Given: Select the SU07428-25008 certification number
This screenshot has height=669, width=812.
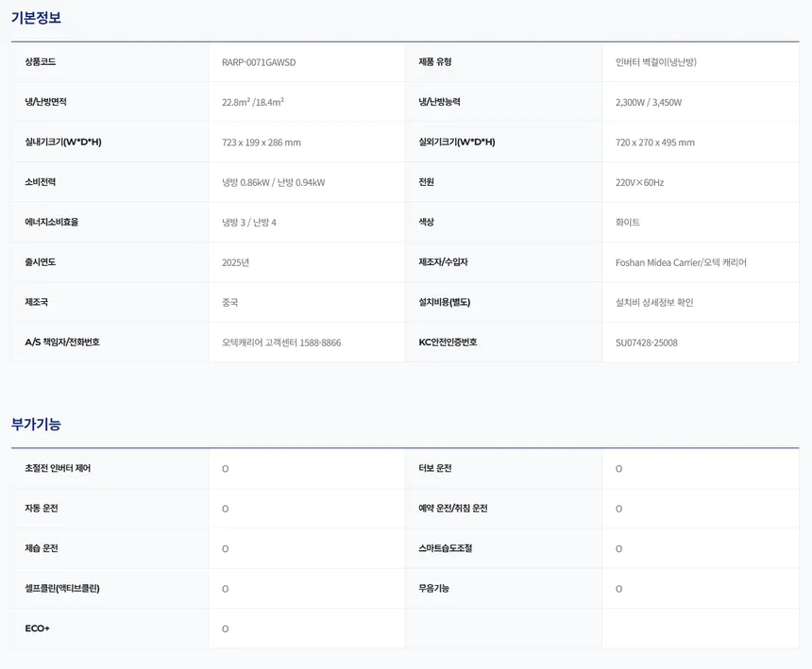Looking at the screenshot, I should 646,343.
